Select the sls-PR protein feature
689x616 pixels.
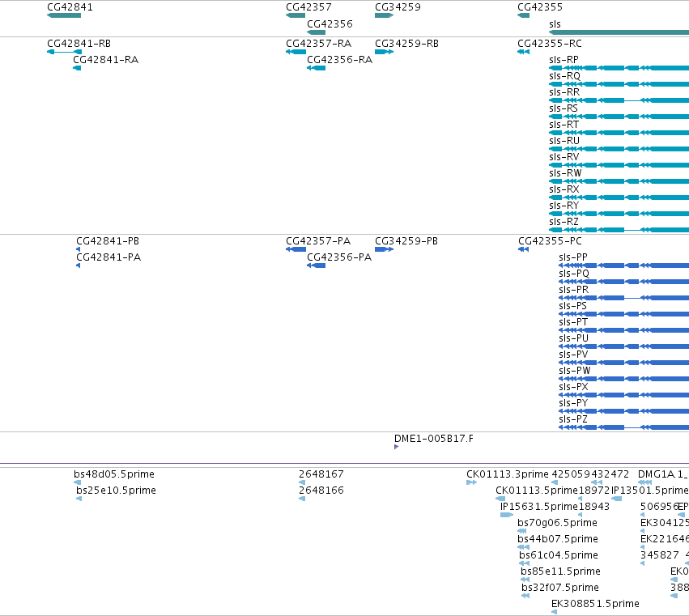pos(624,299)
